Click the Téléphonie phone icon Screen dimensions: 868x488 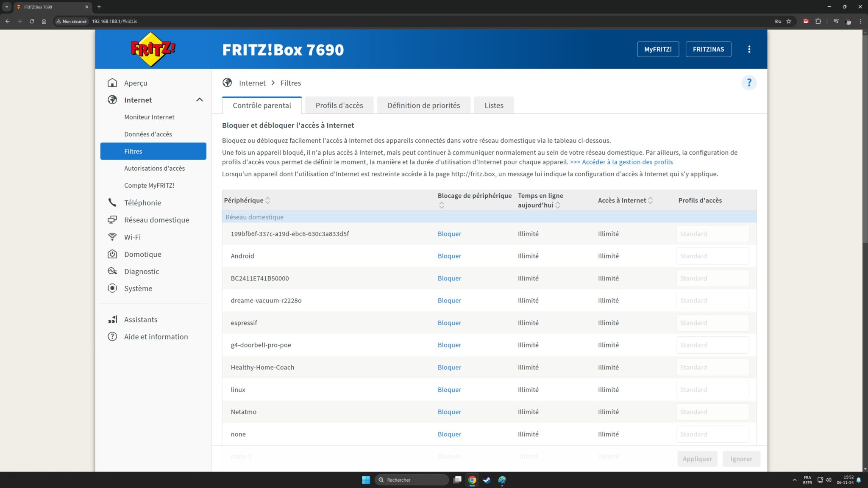(x=112, y=202)
